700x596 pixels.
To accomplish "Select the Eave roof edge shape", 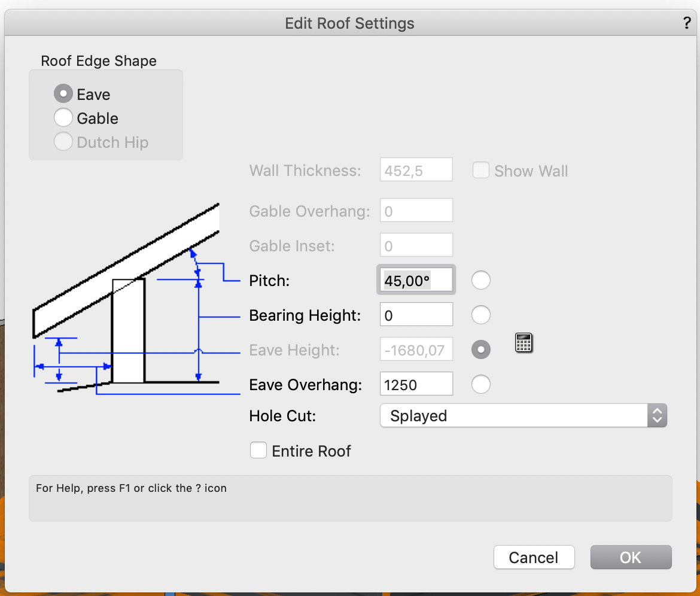I will 63,93.
